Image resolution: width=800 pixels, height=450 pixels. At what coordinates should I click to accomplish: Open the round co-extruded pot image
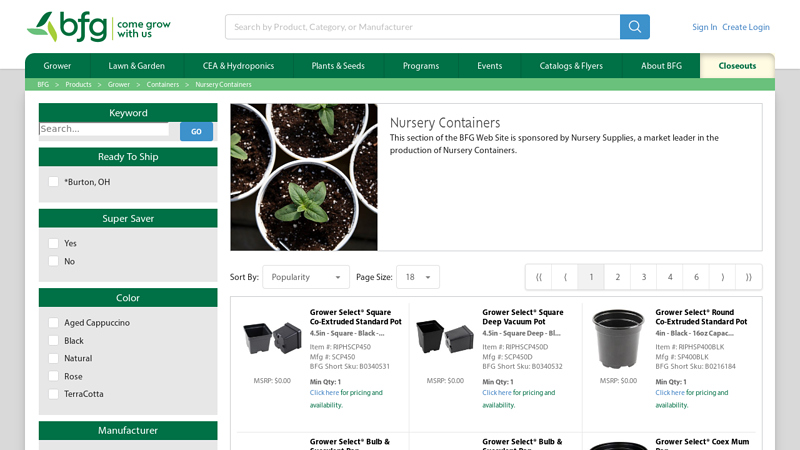[x=618, y=339]
